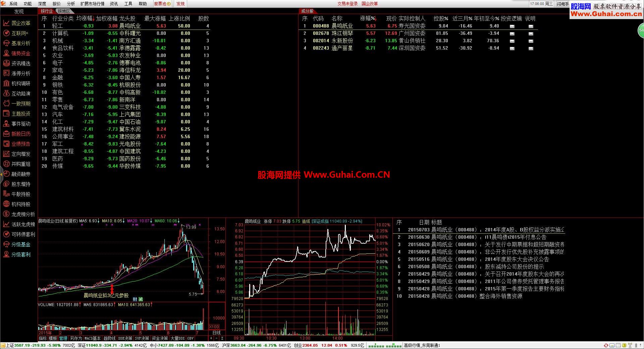Open the 功能 menu
Viewport: 644px width, 349px height.
coord(28,4)
